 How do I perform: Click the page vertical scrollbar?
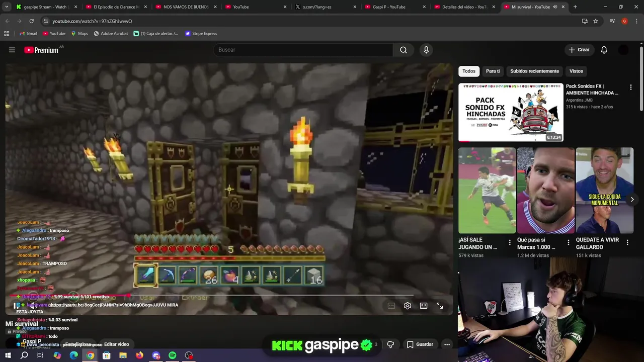pyautogui.click(x=641, y=78)
